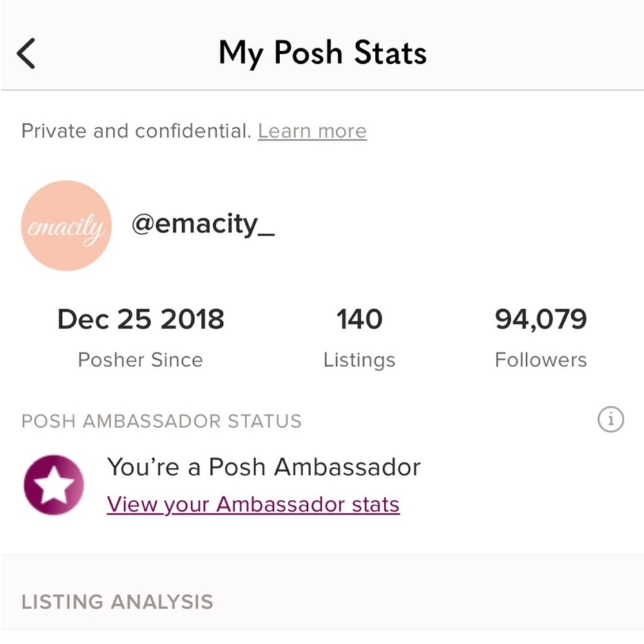This screenshot has width=644, height=644.
Task: Select the 94,079 followers count
Action: pyautogui.click(x=540, y=319)
